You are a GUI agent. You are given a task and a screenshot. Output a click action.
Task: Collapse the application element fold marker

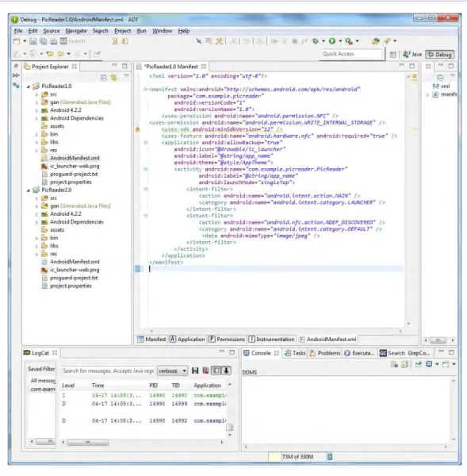[x=146, y=142]
